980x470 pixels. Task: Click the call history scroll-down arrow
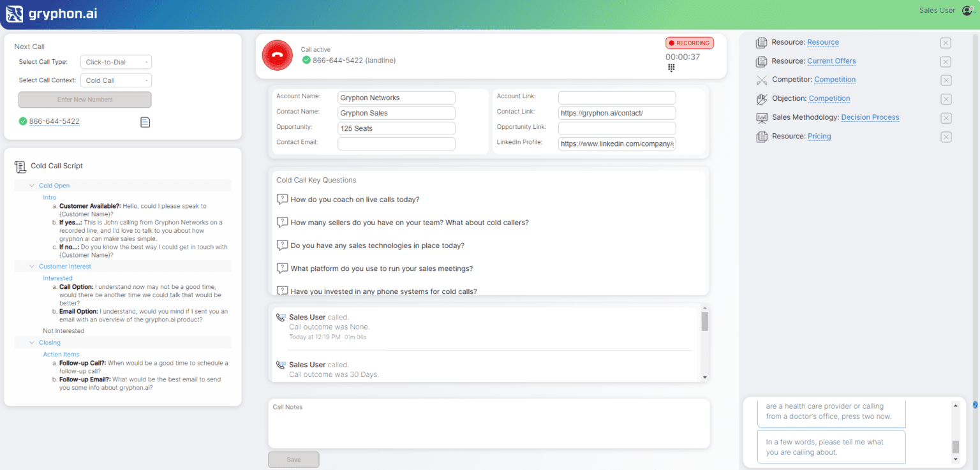pyautogui.click(x=704, y=377)
